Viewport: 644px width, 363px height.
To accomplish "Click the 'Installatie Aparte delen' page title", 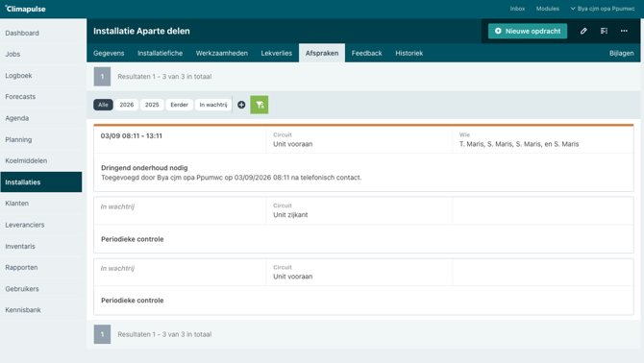I will tap(141, 31).
